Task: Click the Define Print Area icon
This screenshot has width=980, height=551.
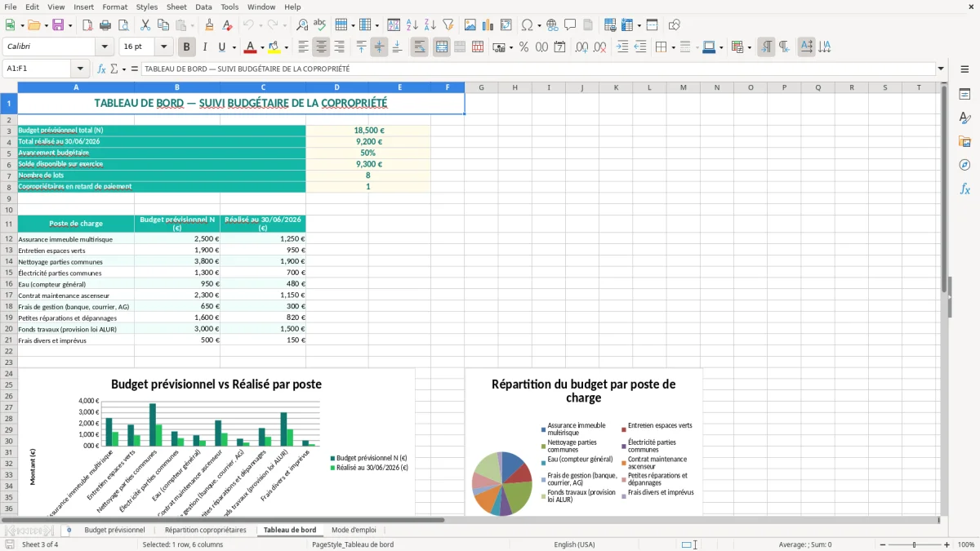Action: (x=610, y=25)
